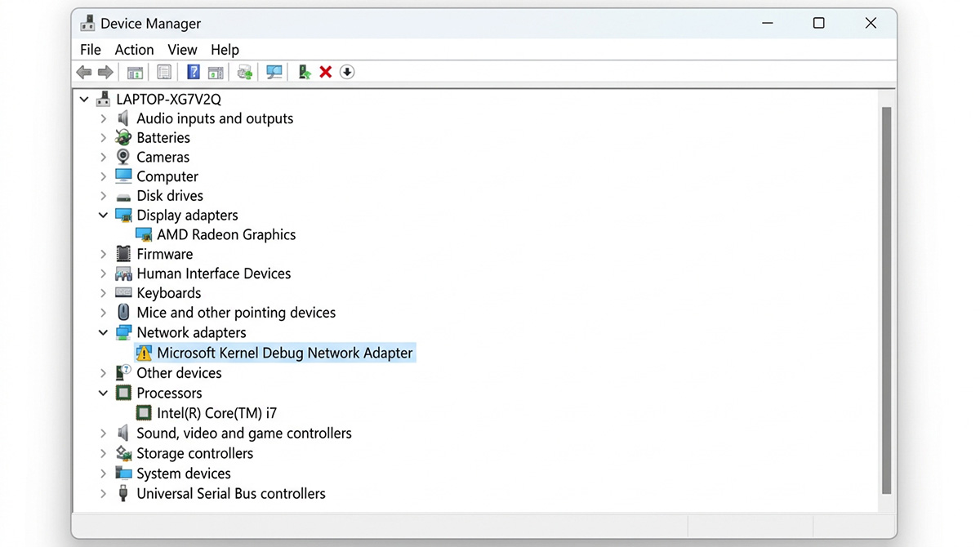The height and width of the screenshot is (547, 980).
Task: Click the blue Help question-mark icon
Action: click(194, 72)
